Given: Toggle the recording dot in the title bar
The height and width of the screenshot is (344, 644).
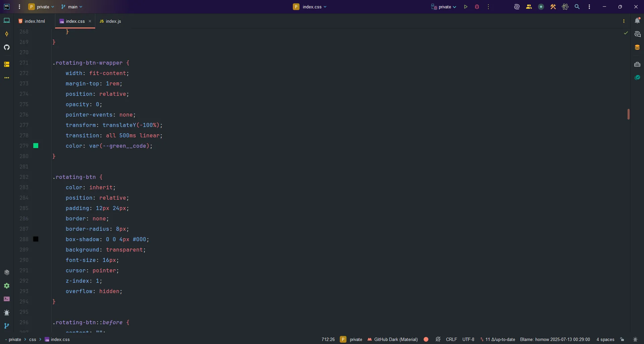Looking at the screenshot, I should coord(541,7).
